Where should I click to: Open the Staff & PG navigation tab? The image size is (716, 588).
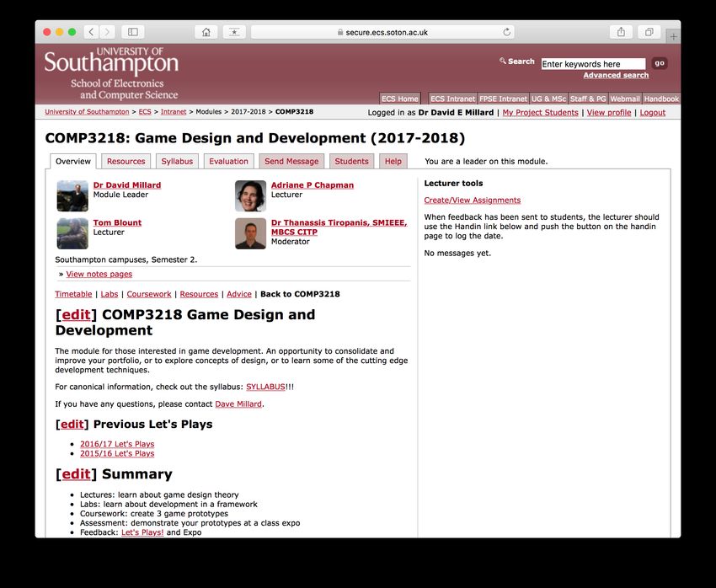[x=588, y=99]
